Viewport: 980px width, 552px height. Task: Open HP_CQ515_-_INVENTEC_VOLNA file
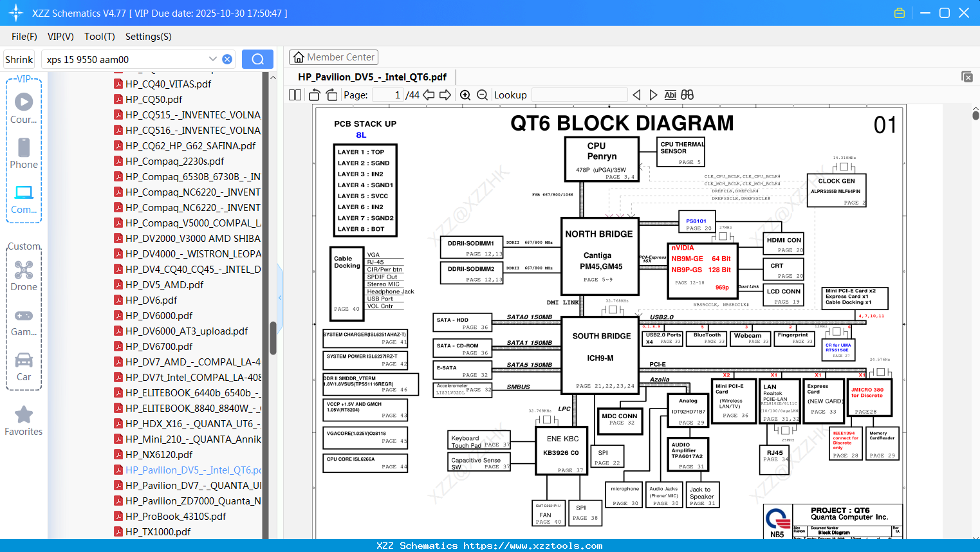(x=187, y=115)
